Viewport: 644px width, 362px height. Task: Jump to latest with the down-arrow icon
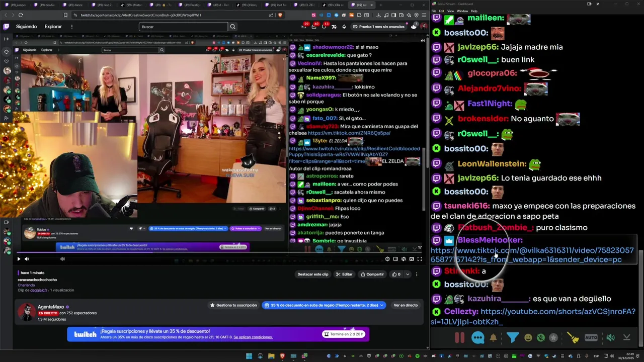(626, 338)
